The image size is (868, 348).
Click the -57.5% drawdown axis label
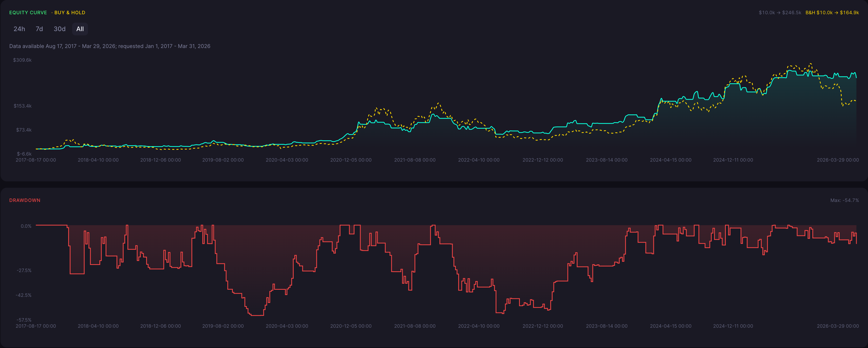pyautogui.click(x=24, y=320)
